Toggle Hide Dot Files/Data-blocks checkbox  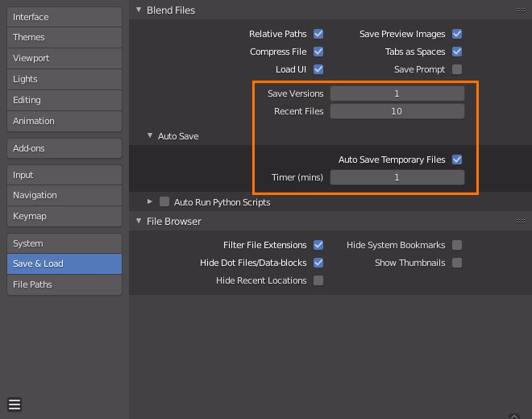(x=318, y=263)
